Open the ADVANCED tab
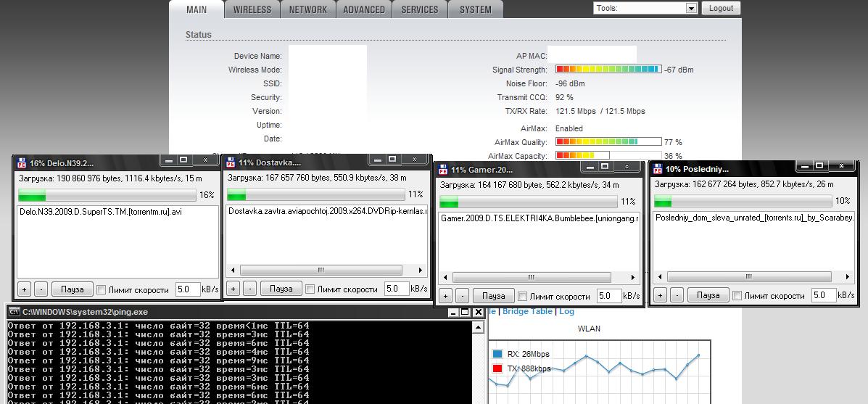 (364, 9)
